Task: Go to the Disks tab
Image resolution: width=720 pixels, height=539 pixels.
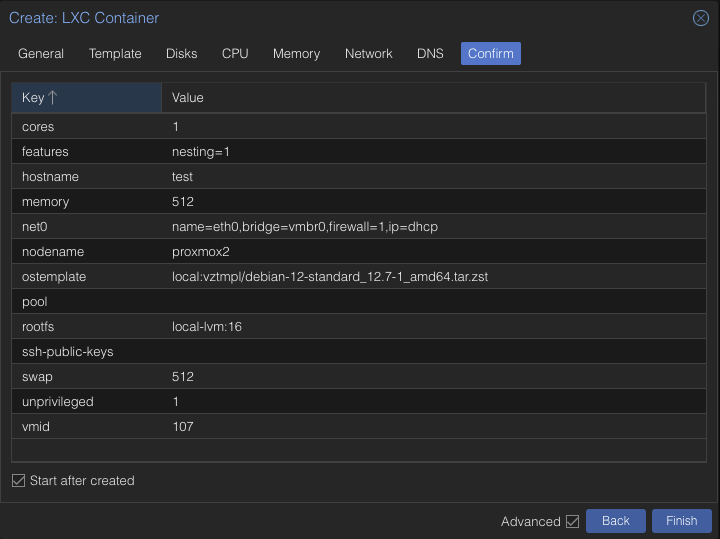Action: tap(181, 54)
